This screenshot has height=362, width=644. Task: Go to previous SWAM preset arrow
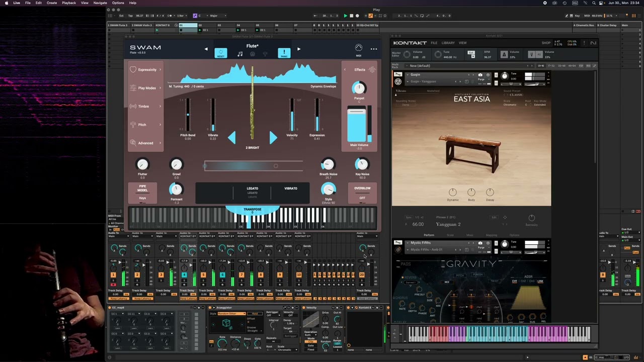[206, 49]
